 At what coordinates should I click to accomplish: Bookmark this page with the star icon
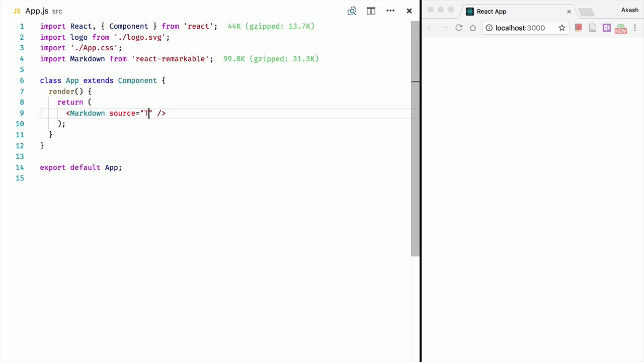coord(562,28)
